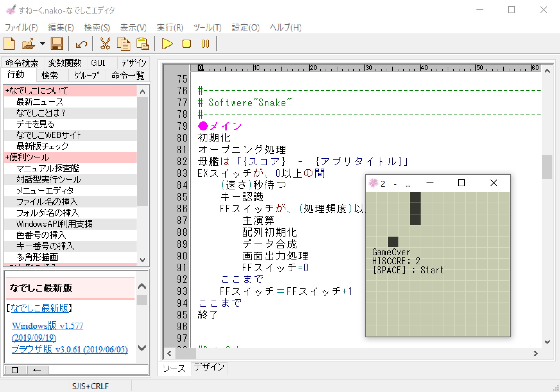Switch to the デザイン tab at bottom

click(209, 368)
